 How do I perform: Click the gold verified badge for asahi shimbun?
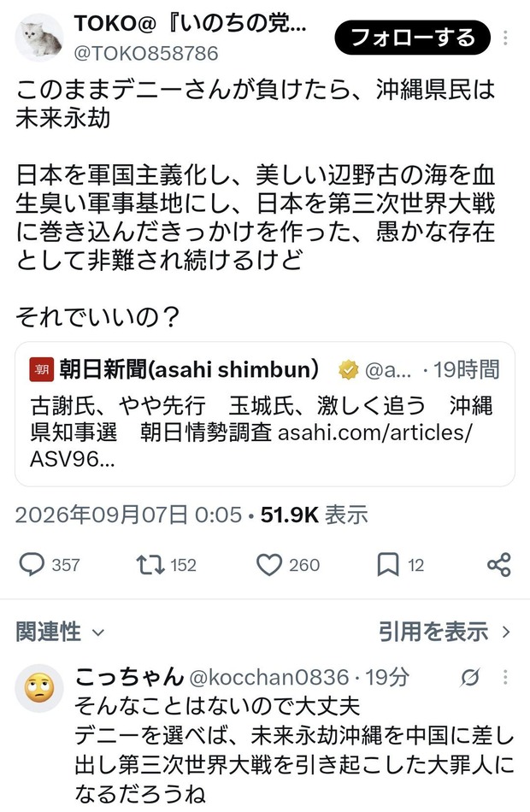pos(348,370)
